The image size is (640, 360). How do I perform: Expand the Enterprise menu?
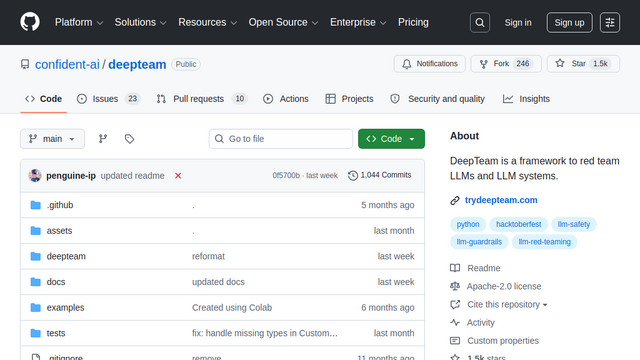pos(358,22)
